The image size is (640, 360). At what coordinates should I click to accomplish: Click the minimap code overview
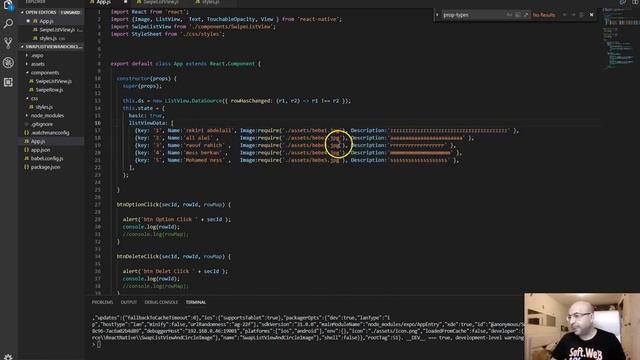tap(620, 39)
